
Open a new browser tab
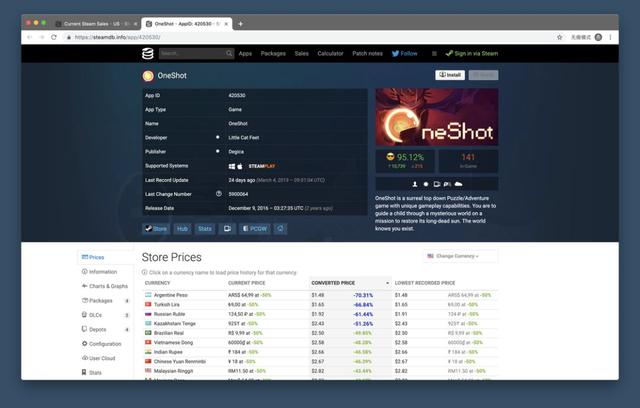pos(240,23)
